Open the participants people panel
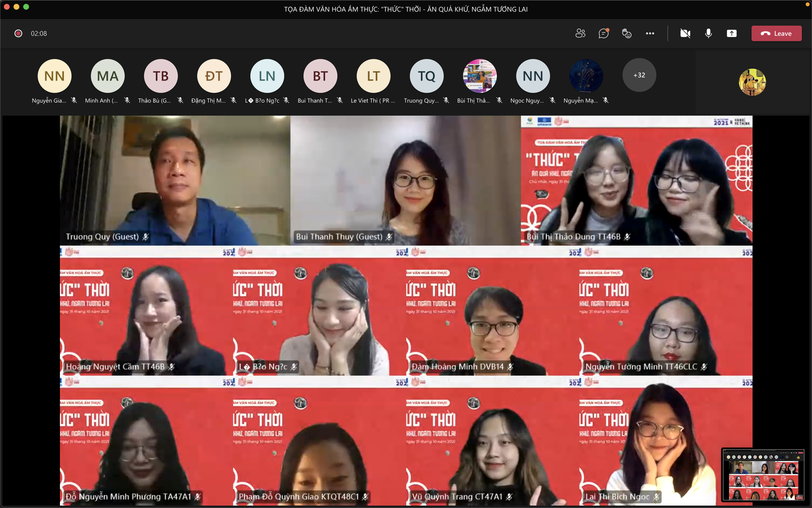812x508 pixels. tap(580, 33)
